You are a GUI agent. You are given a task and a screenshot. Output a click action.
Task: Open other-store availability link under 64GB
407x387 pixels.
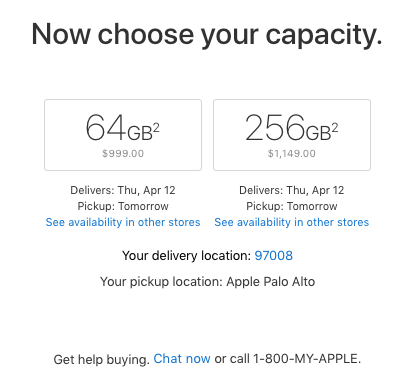coord(123,222)
